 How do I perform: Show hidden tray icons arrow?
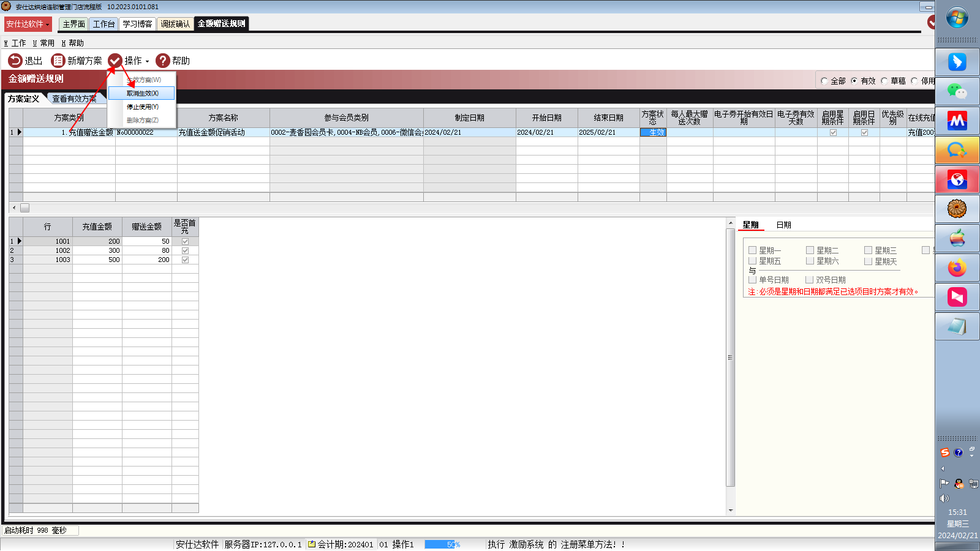(943, 468)
